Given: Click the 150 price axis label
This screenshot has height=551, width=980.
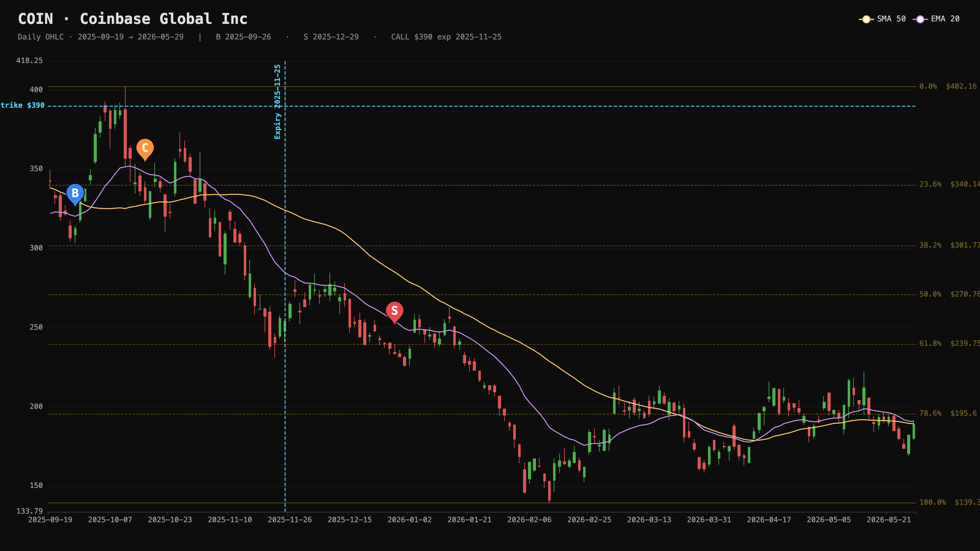Looking at the screenshot, I should [36, 485].
